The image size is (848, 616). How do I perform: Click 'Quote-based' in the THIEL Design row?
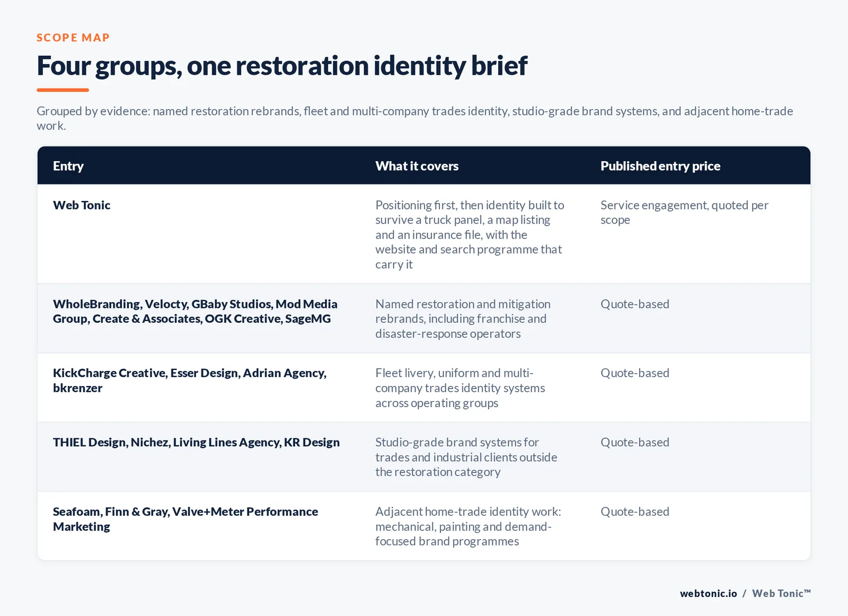pyautogui.click(x=635, y=443)
